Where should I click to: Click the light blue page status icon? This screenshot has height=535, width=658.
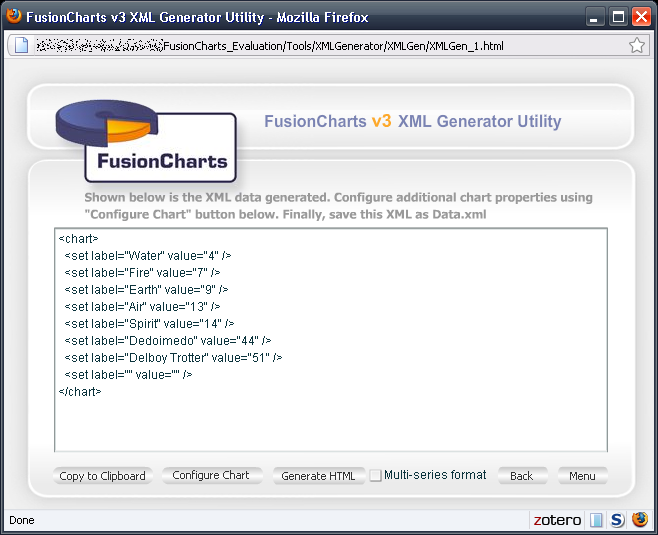pos(596,520)
